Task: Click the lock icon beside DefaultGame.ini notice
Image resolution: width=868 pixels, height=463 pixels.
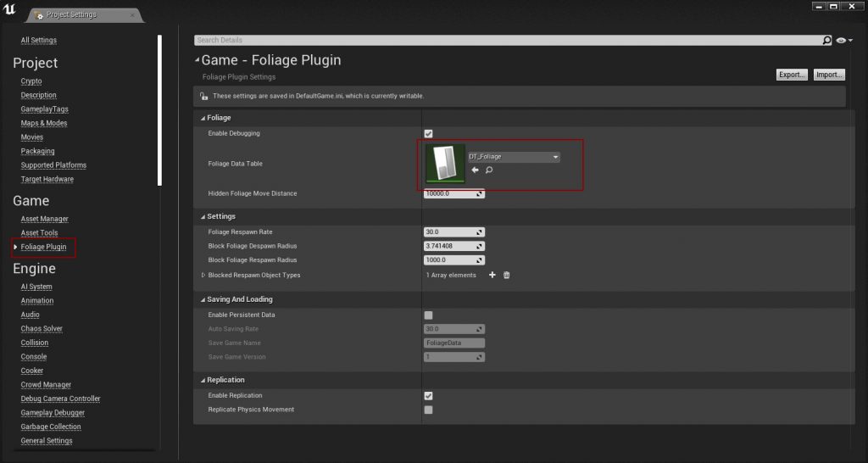Action: click(203, 96)
